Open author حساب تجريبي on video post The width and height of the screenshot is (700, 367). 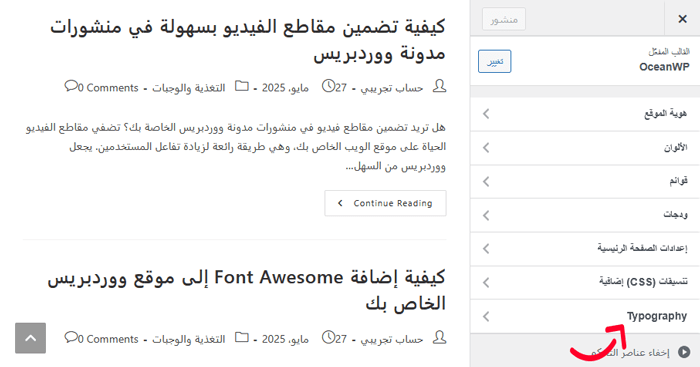click(x=392, y=88)
